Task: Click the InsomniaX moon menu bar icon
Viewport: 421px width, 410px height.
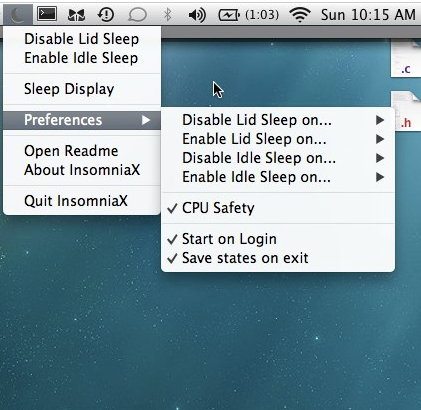Action: 18,15
